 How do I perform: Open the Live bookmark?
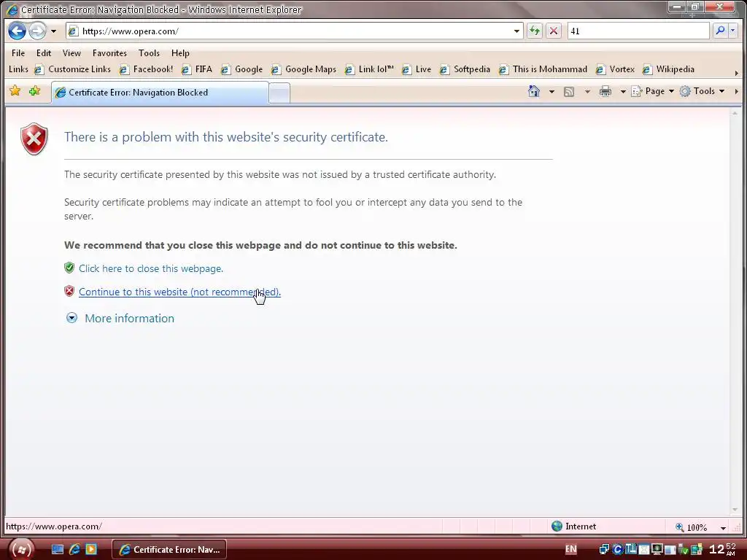pos(417,69)
